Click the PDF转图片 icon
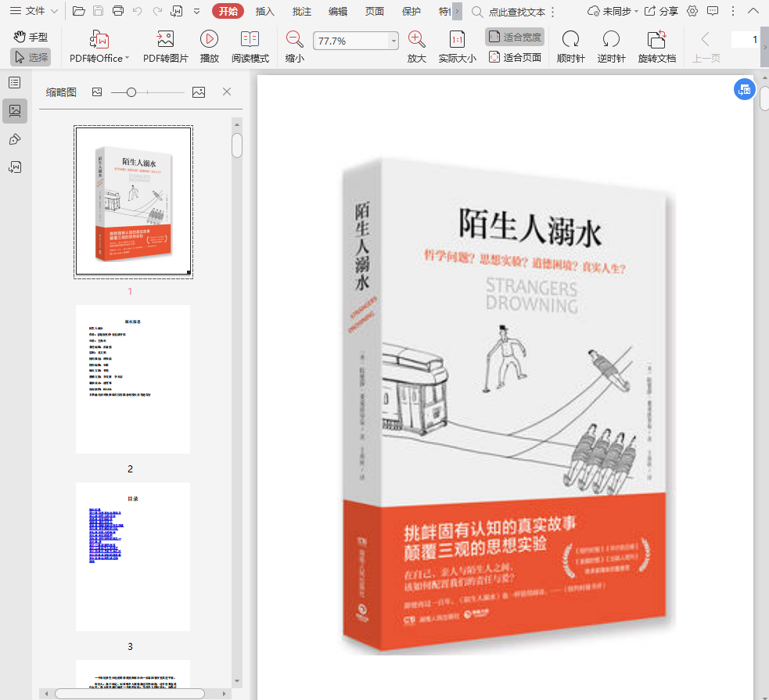Image resolution: width=769 pixels, height=700 pixels. click(165, 40)
